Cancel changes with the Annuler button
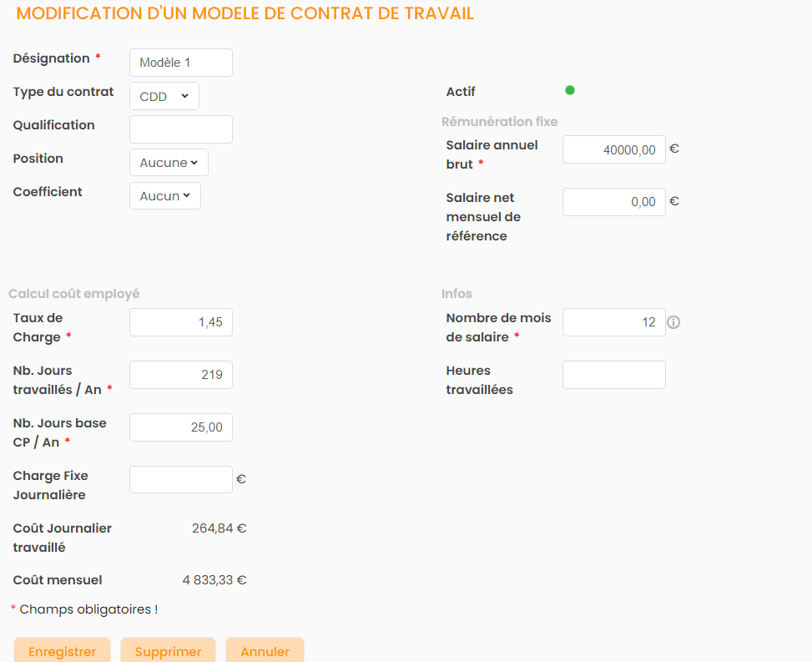Image resolution: width=812 pixels, height=662 pixels. pos(265,651)
